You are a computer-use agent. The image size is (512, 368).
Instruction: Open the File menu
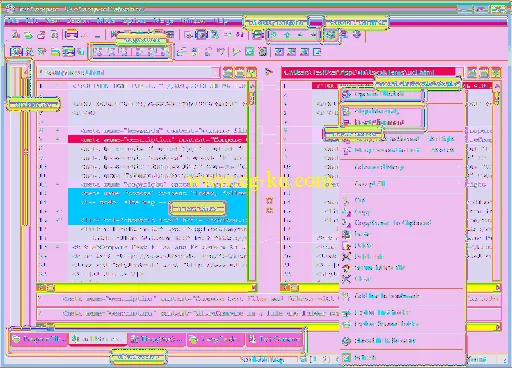[13, 21]
